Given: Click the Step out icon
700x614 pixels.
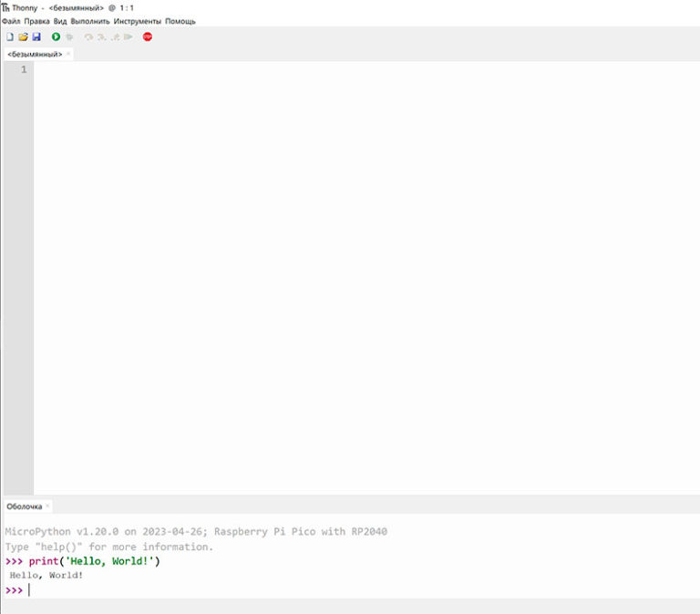Looking at the screenshot, I should click(x=115, y=36).
